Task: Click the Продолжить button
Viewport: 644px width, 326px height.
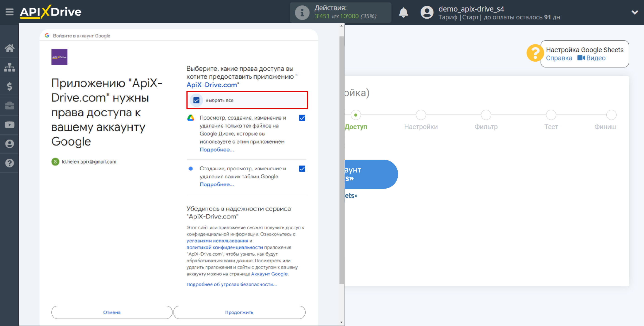Action: (x=239, y=312)
